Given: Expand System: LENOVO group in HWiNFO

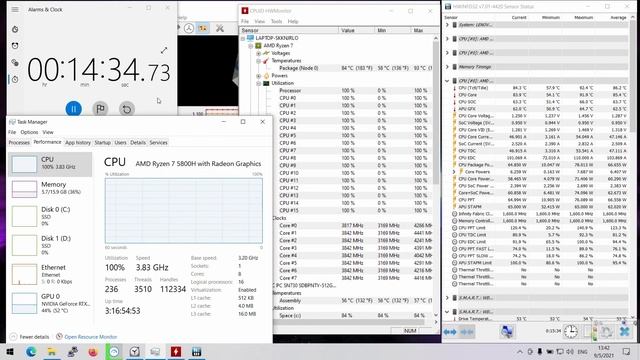Looking at the screenshot, I should [447, 25].
